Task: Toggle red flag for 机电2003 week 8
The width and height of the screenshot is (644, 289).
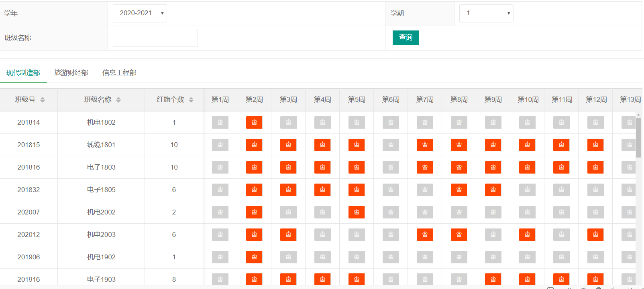Action: 459,234
